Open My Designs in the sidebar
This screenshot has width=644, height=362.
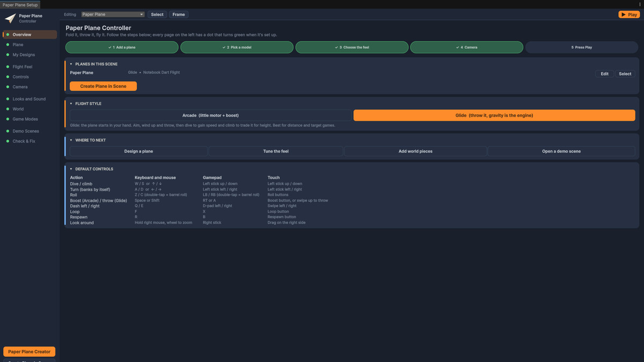coord(30,55)
